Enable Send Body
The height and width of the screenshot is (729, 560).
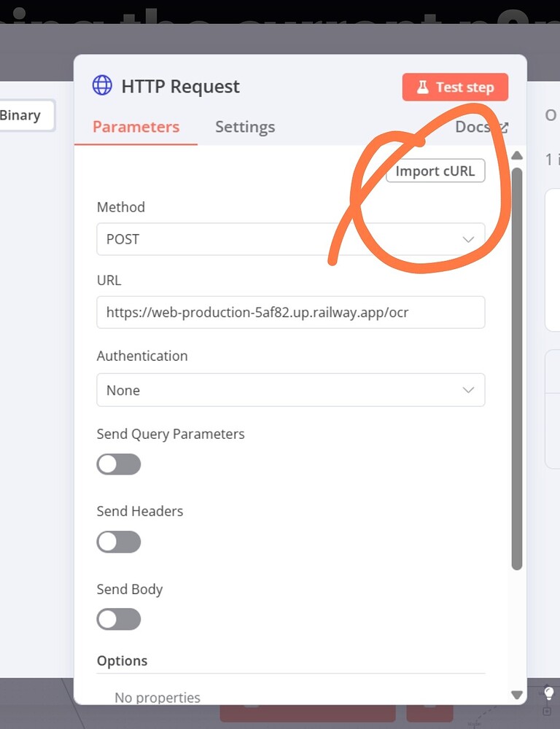pyautogui.click(x=119, y=619)
